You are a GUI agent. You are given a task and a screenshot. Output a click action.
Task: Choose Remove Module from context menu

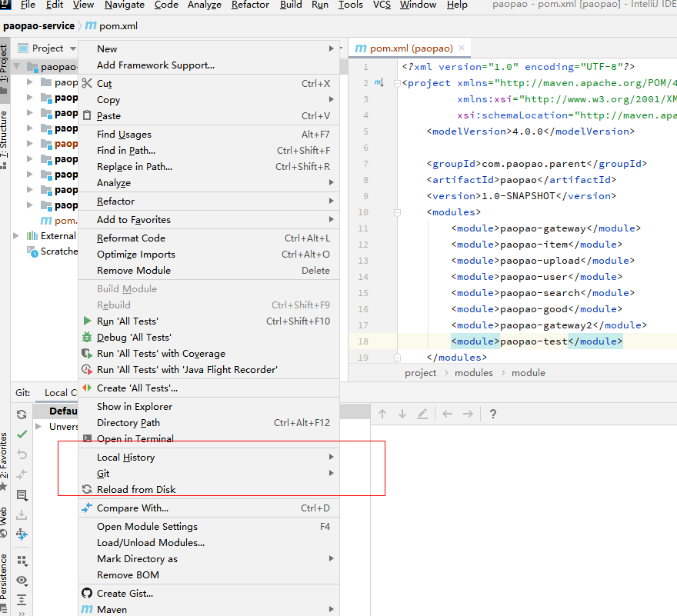point(209,270)
